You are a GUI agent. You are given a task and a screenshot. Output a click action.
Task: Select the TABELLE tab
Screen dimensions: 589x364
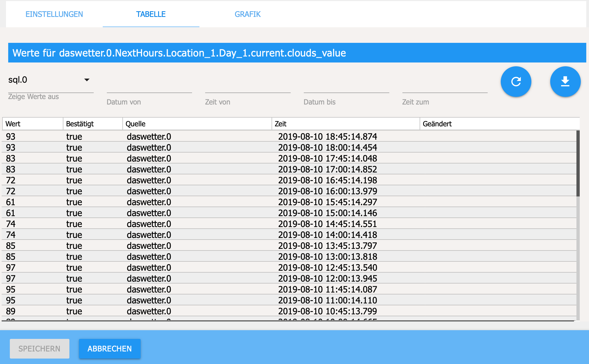click(x=151, y=14)
